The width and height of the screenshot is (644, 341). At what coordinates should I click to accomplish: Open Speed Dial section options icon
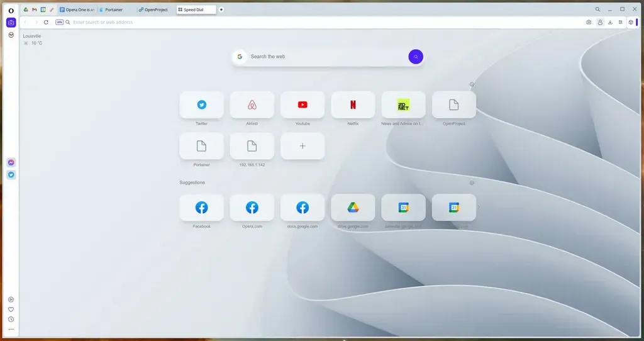tap(472, 84)
